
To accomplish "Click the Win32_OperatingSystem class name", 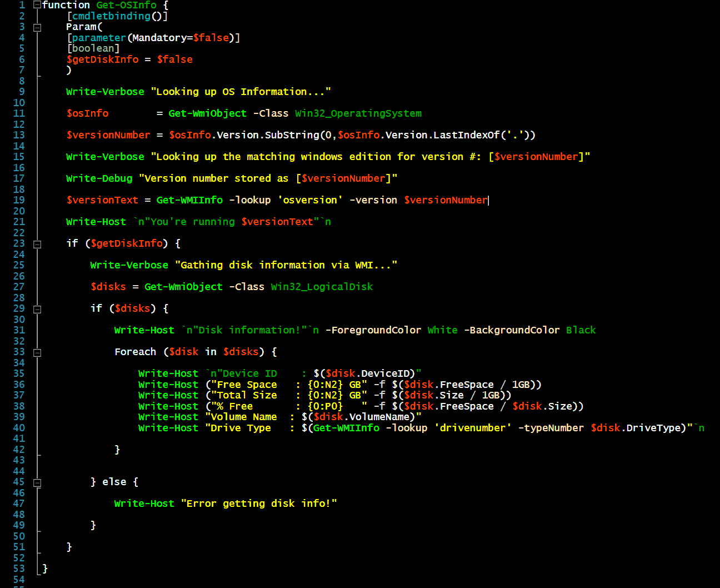I will point(358,113).
